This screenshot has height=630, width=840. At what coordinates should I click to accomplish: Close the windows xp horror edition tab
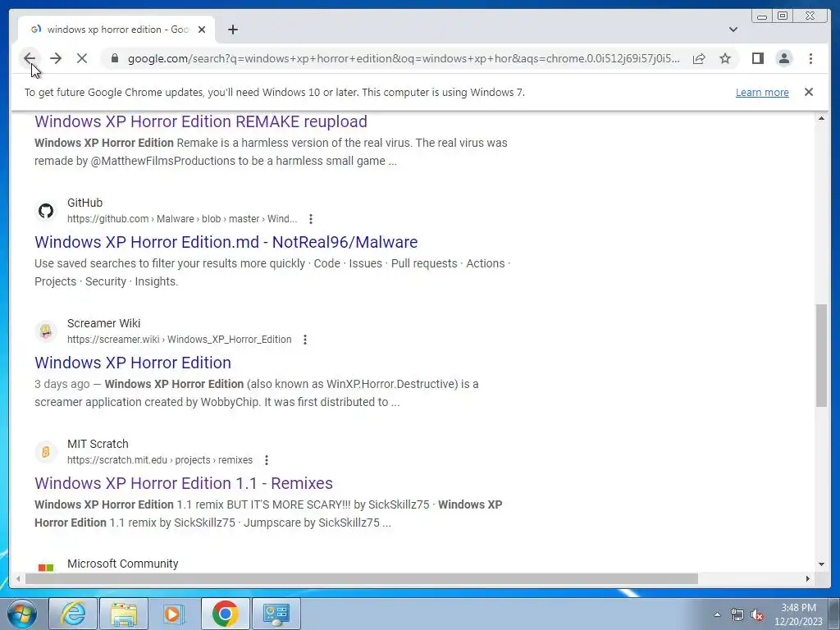[x=202, y=30]
